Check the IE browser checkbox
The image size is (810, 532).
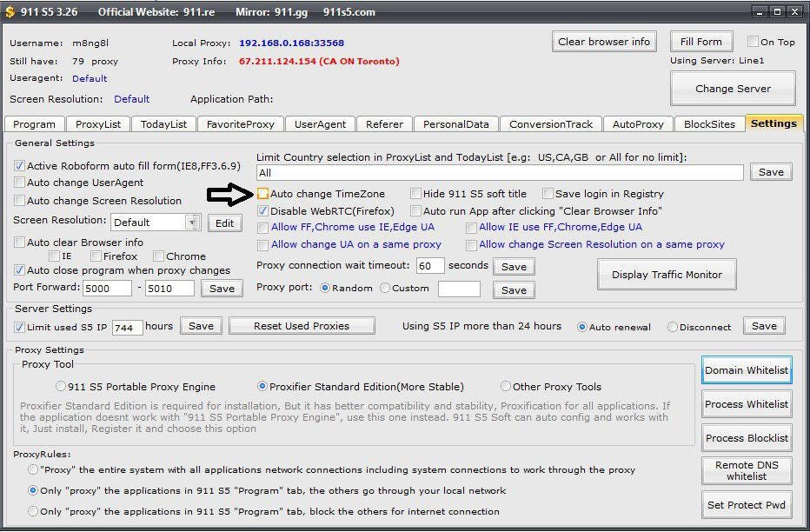[54, 256]
